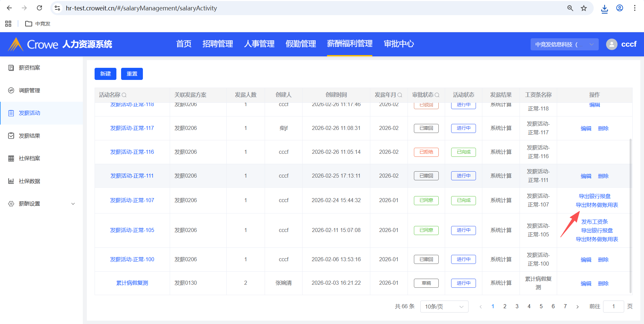Go to page 3 of the table
Screen dimensions: 644x324
[517, 307]
